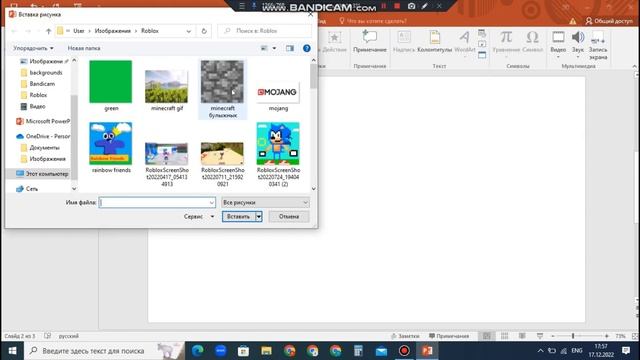640x360 pixels.
Task: Open dialog help question mark icon
Action: pyautogui.click(x=307, y=48)
